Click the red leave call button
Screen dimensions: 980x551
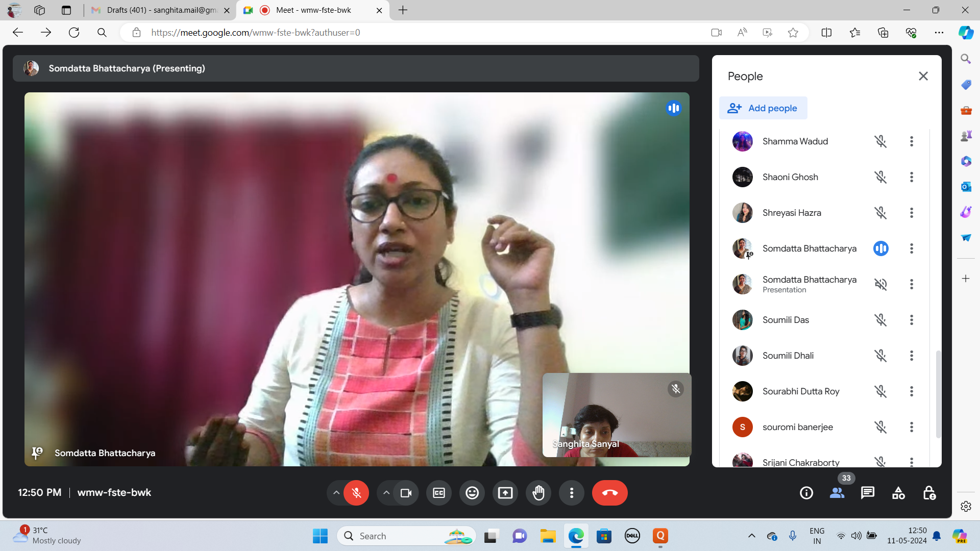(x=609, y=493)
